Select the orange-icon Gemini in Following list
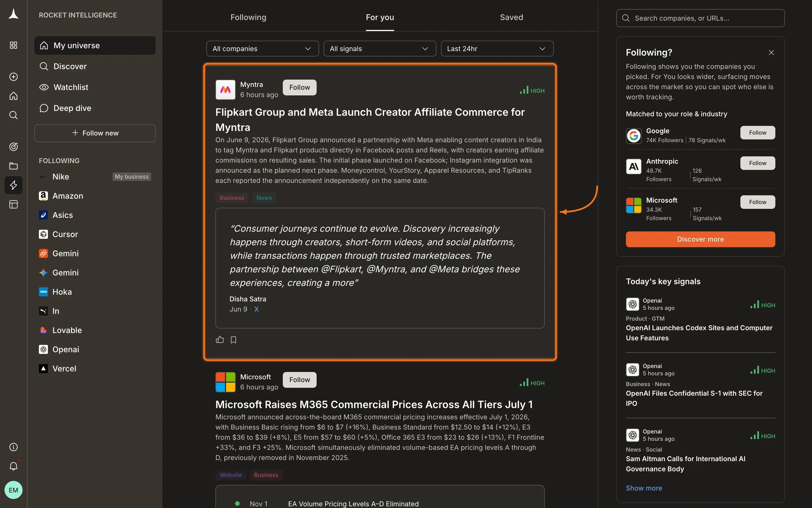812x508 pixels. pyautogui.click(x=95, y=253)
